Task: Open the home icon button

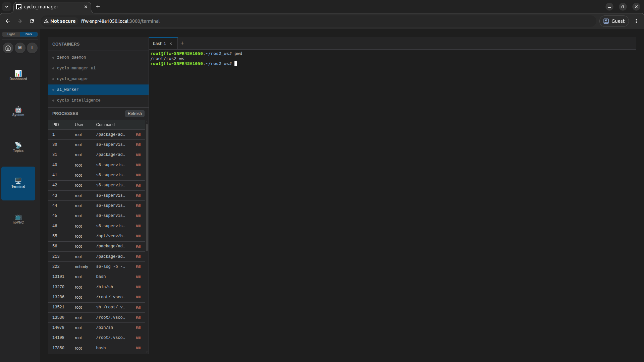Action: (8, 48)
